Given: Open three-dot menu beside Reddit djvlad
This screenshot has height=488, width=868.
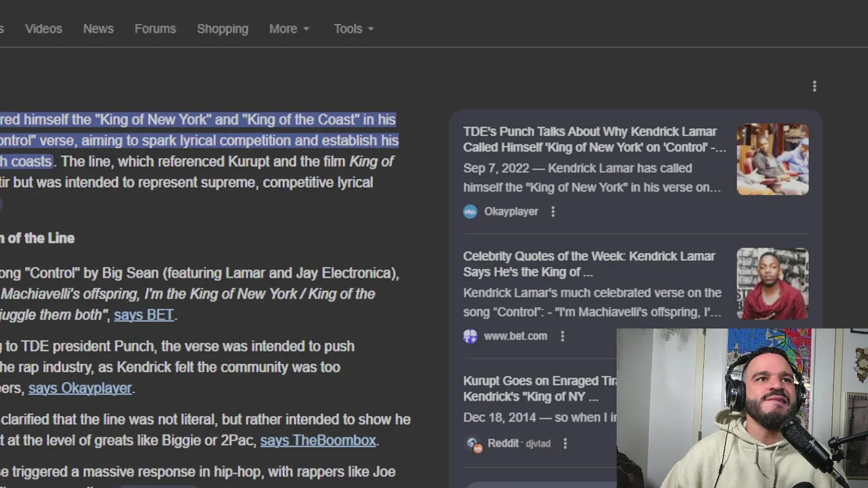Looking at the screenshot, I should coord(565,443).
